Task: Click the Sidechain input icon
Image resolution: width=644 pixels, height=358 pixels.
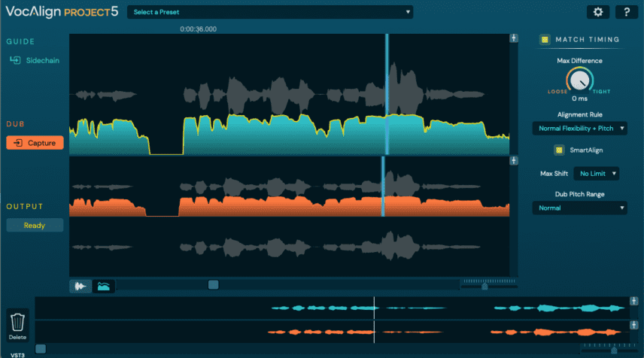Action: coord(15,60)
